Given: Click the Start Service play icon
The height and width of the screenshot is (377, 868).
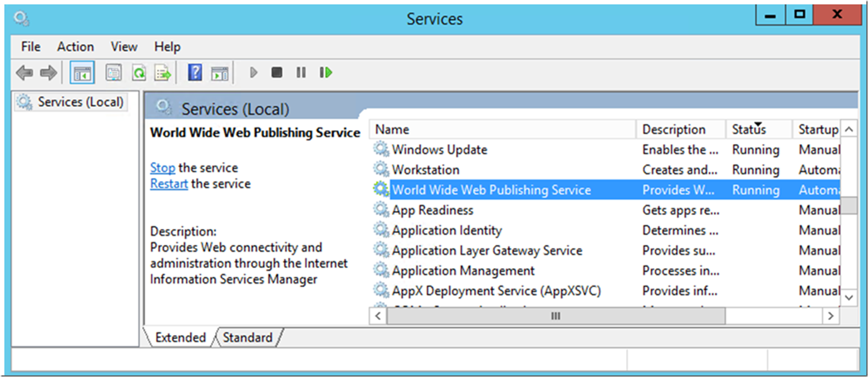Looking at the screenshot, I should point(253,73).
